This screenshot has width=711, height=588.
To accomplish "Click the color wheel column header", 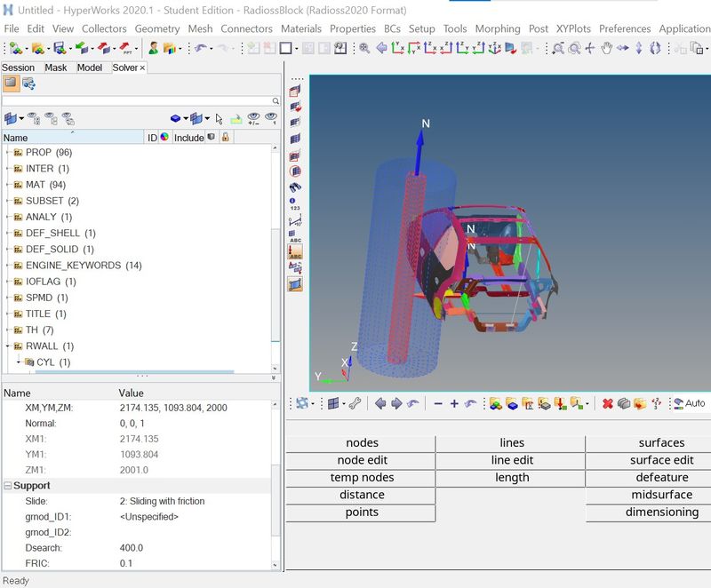I will [164, 137].
